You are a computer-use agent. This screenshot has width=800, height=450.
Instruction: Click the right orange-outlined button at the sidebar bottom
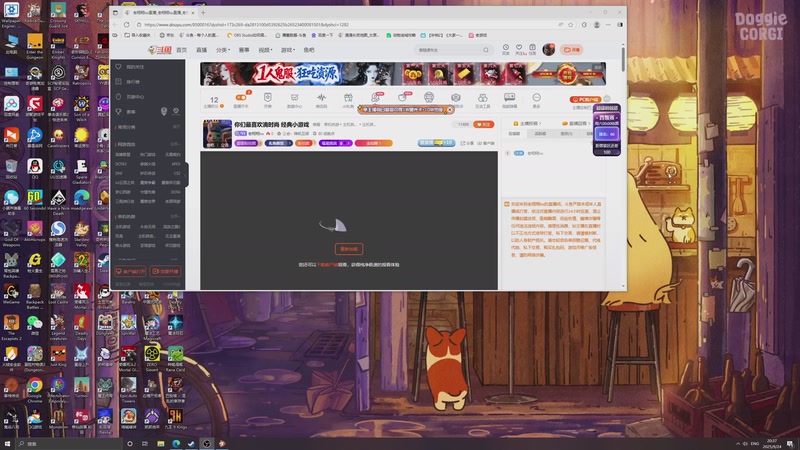pyautogui.click(x=165, y=271)
